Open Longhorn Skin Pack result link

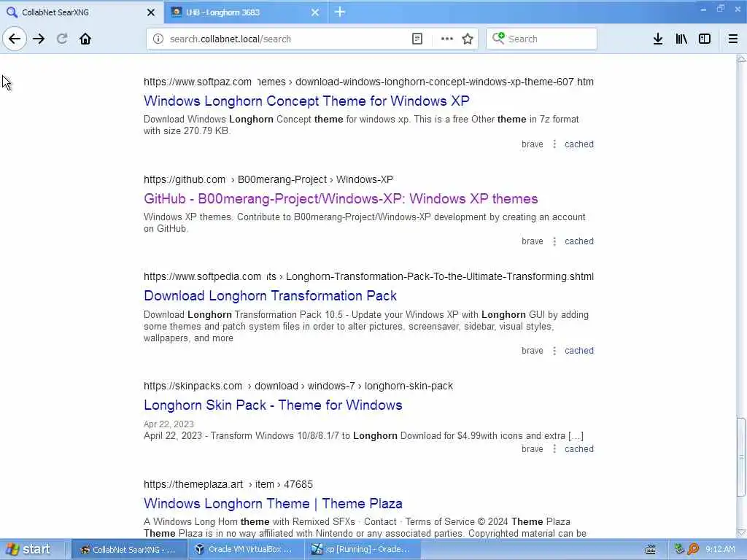point(273,405)
